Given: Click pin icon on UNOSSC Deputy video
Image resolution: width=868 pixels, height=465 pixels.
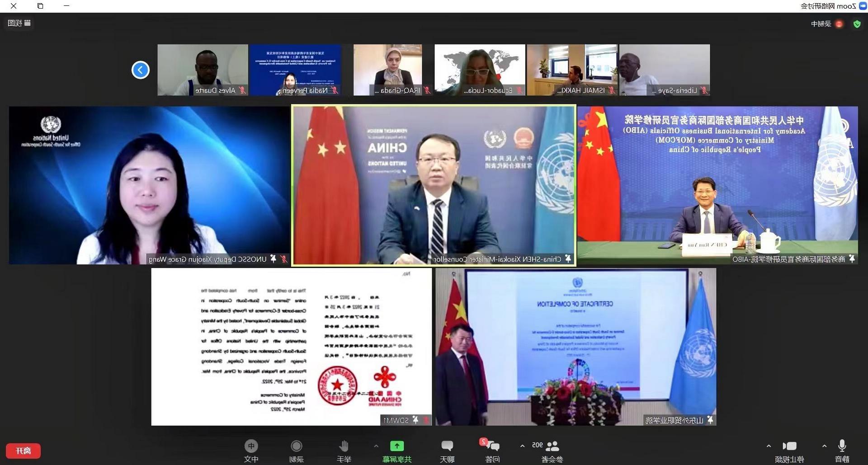Looking at the screenshot, I should (273, 259).
